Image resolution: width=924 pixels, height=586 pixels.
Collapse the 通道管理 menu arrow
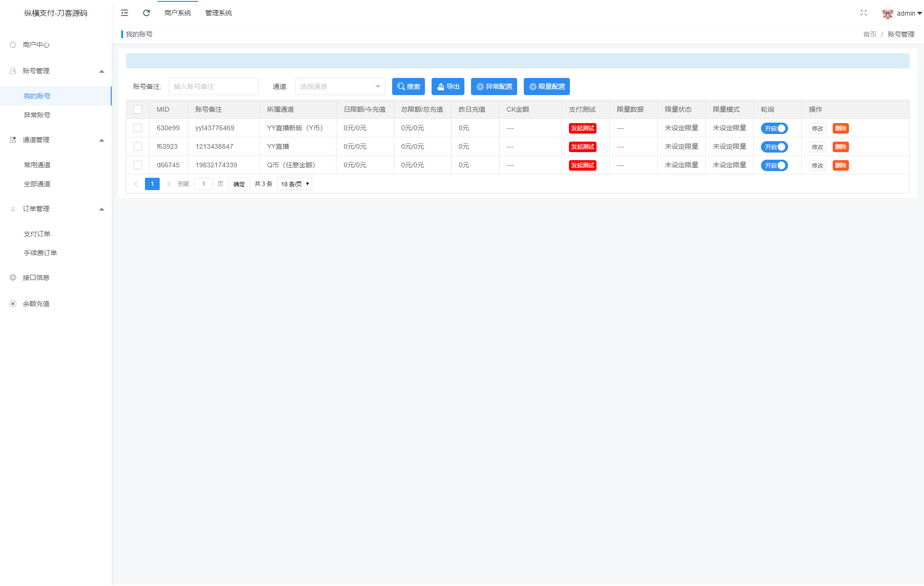coord(101,140)
